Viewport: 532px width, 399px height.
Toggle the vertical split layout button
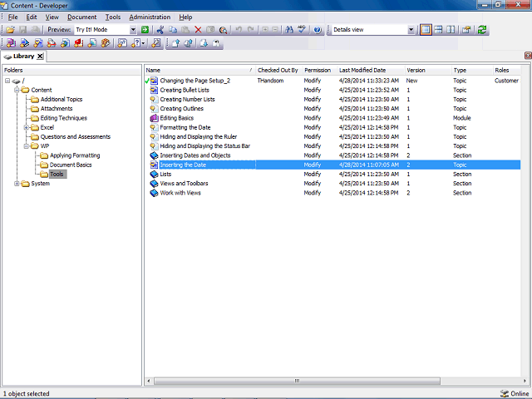451,30
